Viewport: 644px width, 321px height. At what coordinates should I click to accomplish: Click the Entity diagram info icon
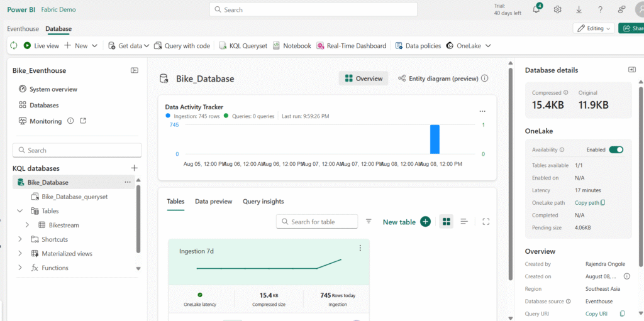(x=485, y=79)
